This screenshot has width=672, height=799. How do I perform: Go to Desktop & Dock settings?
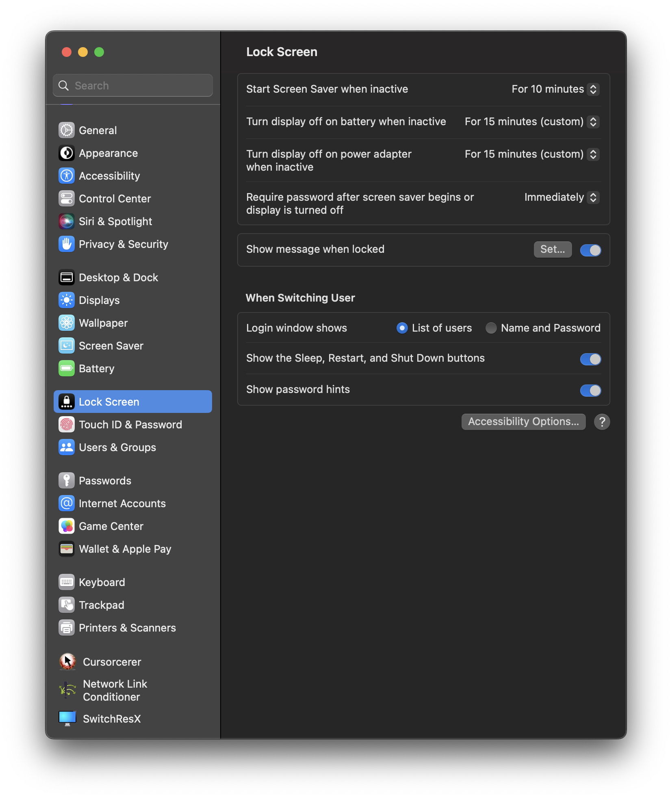coord(118,278)
